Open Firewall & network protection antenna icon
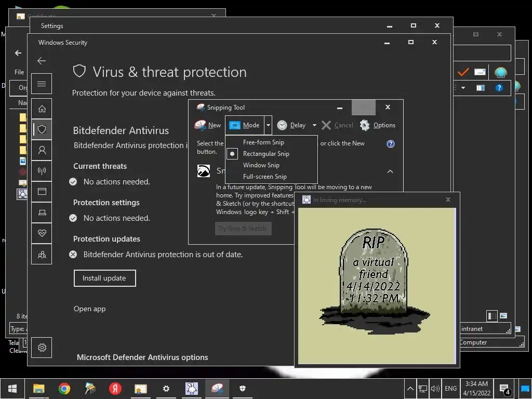 [x=42, y=170]
